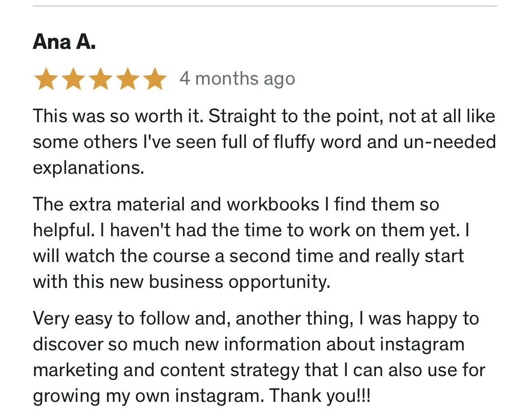Click the horizontal divider above the review
Viewport: 530px width, 420px height.
tap(265, 6)
